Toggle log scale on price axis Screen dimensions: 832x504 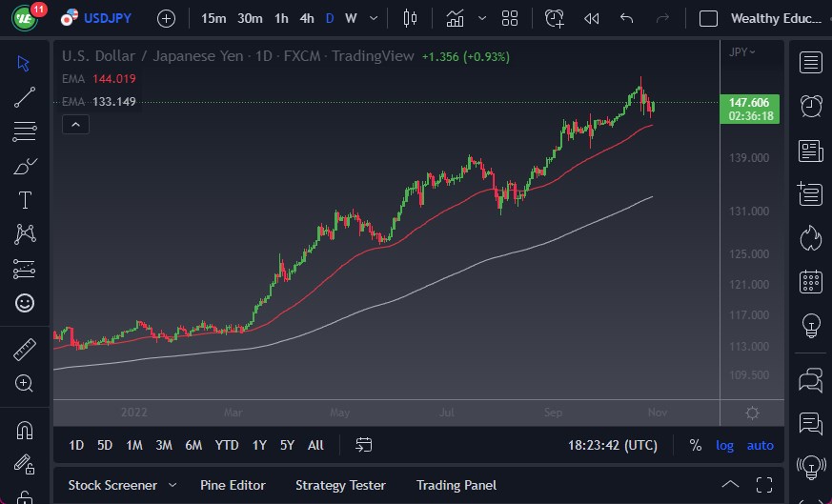[725, 445]
